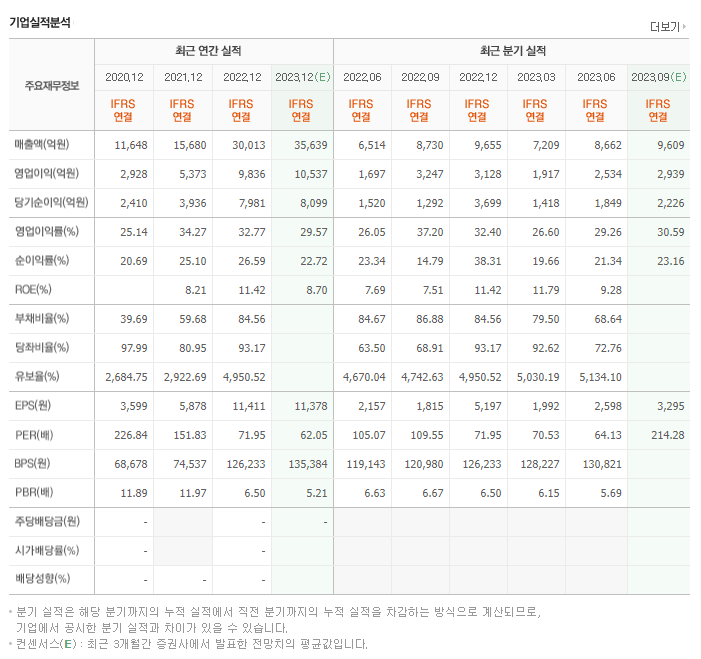The height and width of the screenshot is (659, 701).
Task: Click the 시가배당률(%) row label
Action: [46, 550]
